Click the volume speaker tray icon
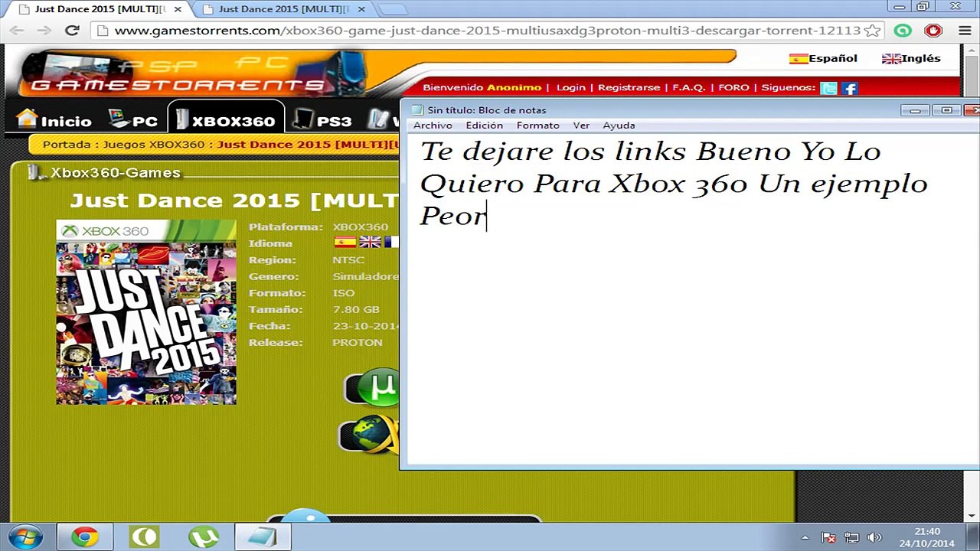 (x=874, y=537)
